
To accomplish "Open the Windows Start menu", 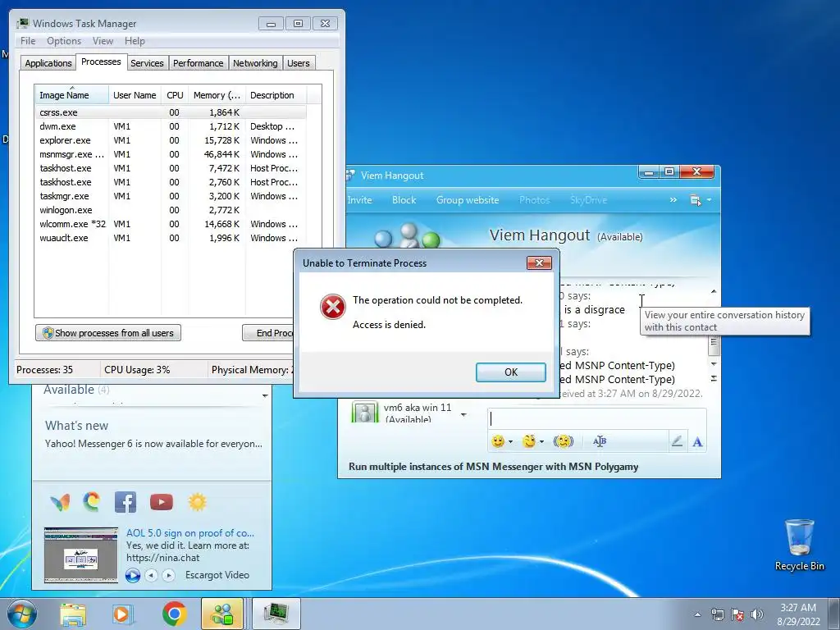I will [21, 614].
